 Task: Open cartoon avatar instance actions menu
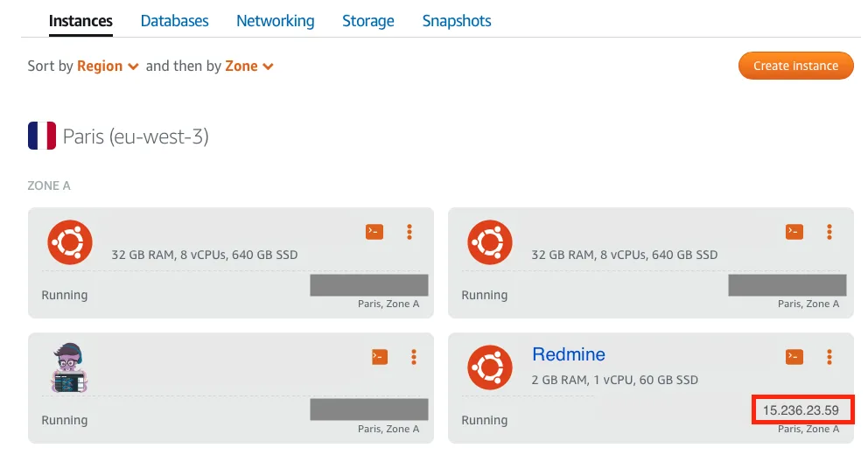coord(414,356)
